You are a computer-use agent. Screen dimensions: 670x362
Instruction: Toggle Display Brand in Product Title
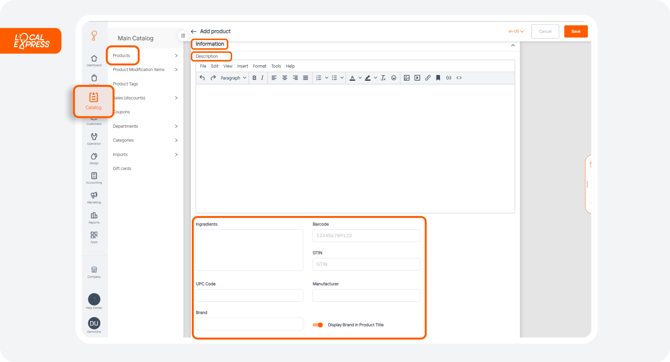(317, 325)
